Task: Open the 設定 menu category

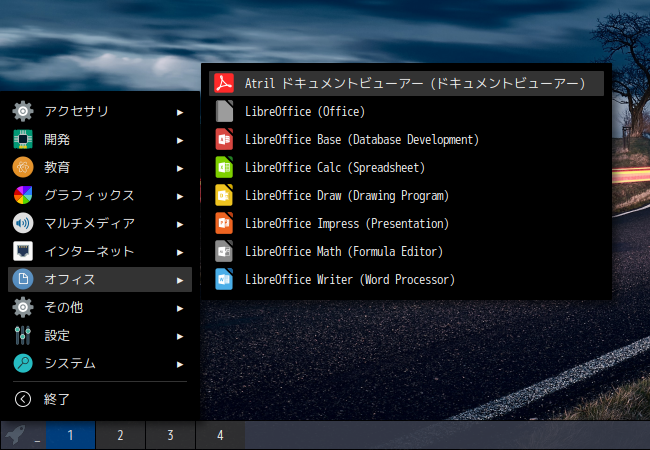Action: coord(100,336)
